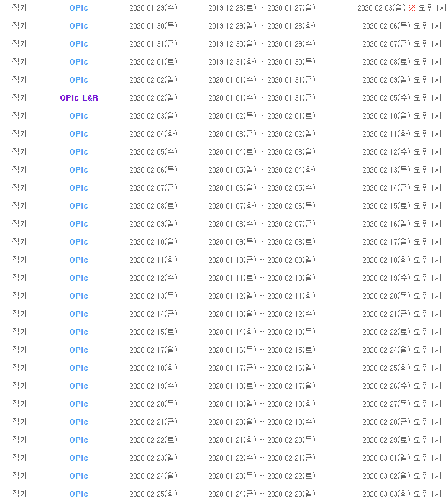Open the OPIc link for 2020.01.30(목) test

tap(79, 25)
